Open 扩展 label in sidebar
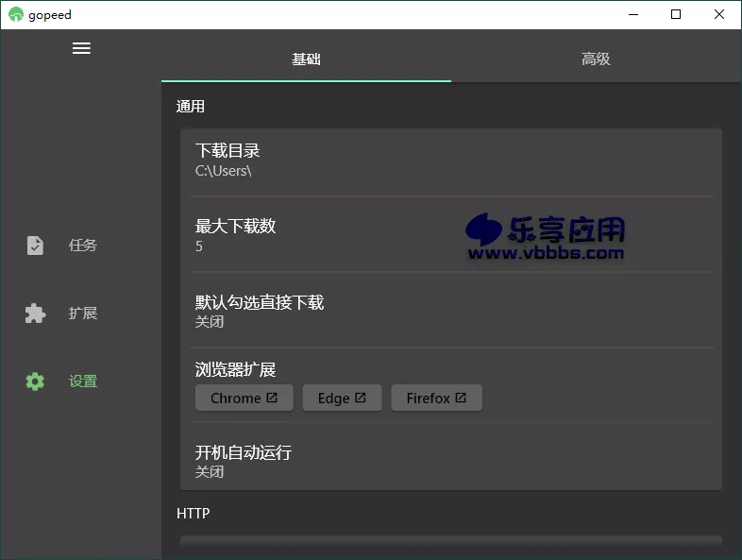 (x=83, y=313)
